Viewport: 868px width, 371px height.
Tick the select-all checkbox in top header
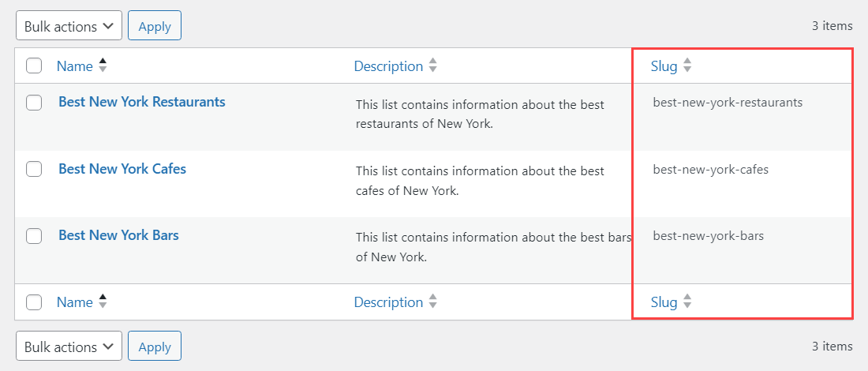[34, 66]
